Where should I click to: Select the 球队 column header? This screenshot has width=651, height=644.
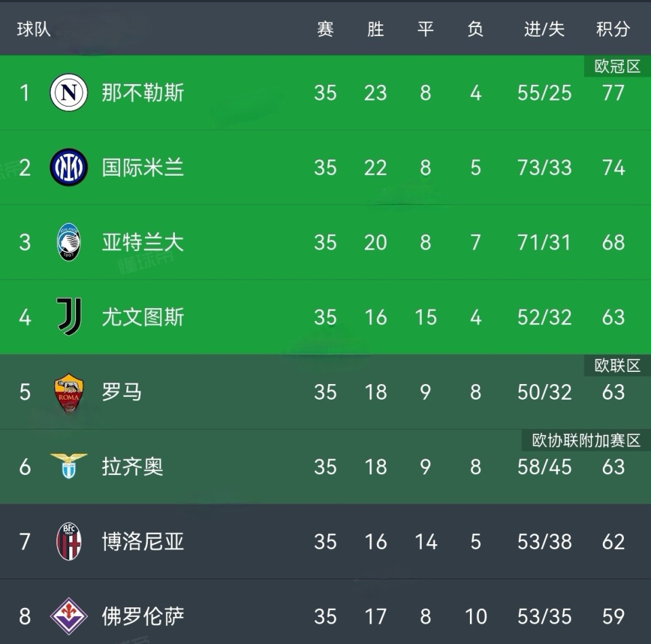(x=34, y=29)
